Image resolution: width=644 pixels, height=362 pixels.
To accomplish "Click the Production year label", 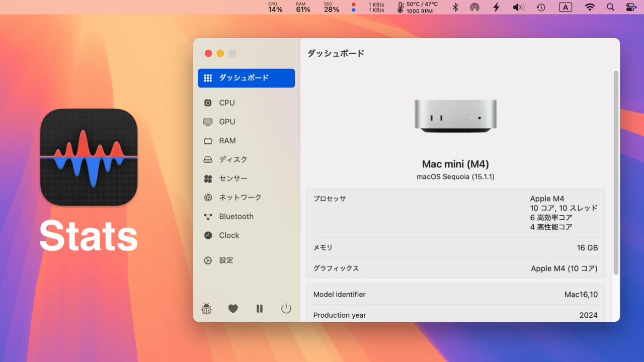I will (340, 315).
